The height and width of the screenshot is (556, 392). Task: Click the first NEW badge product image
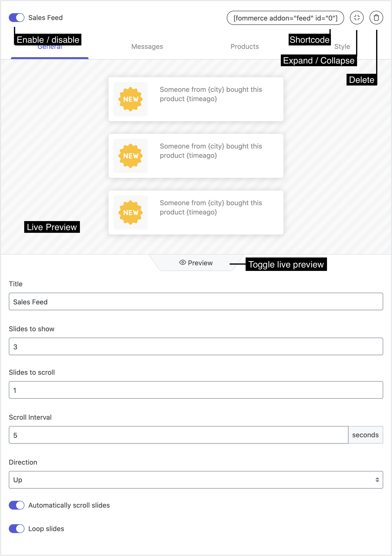point(131,99)
